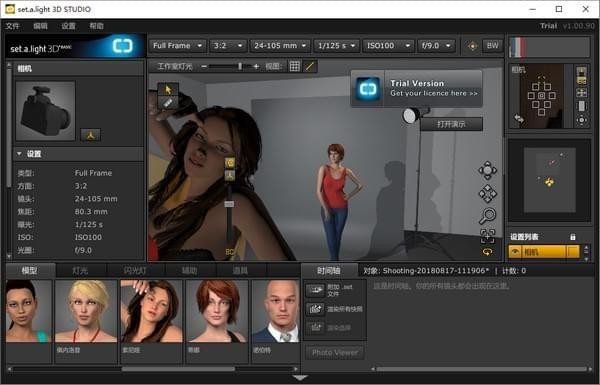Click the split view icon in camera panel
600x385 pixels.
point(582,93)
